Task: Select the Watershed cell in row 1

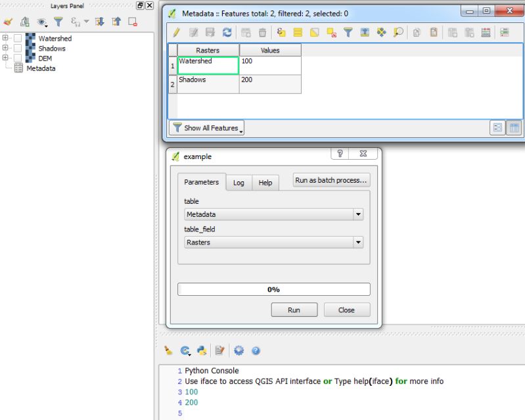Action: click(x=208, y=65)
